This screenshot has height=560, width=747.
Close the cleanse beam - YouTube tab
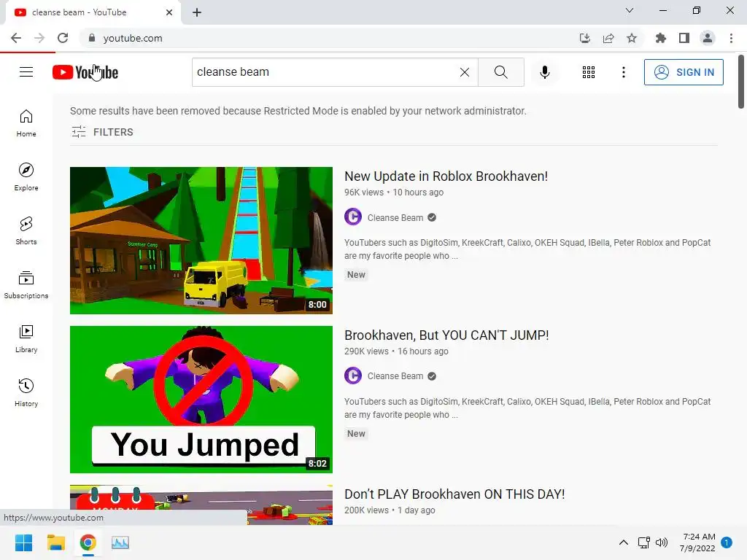tap(169, 12)
